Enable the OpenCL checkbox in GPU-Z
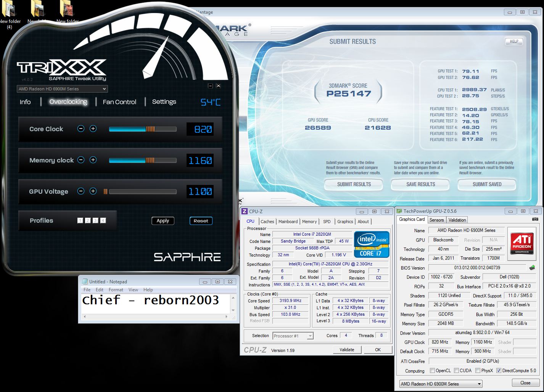The image size is (544, 392). [x=432, y=370]
